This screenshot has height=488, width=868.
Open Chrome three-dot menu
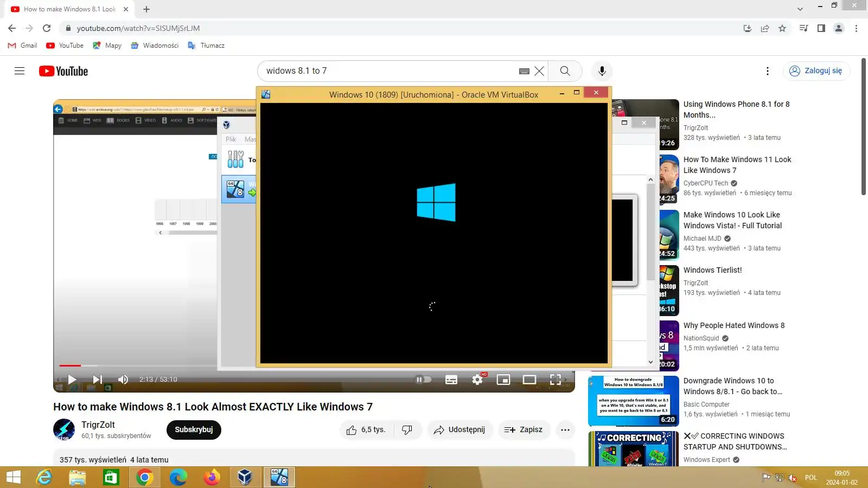point(856,28)
